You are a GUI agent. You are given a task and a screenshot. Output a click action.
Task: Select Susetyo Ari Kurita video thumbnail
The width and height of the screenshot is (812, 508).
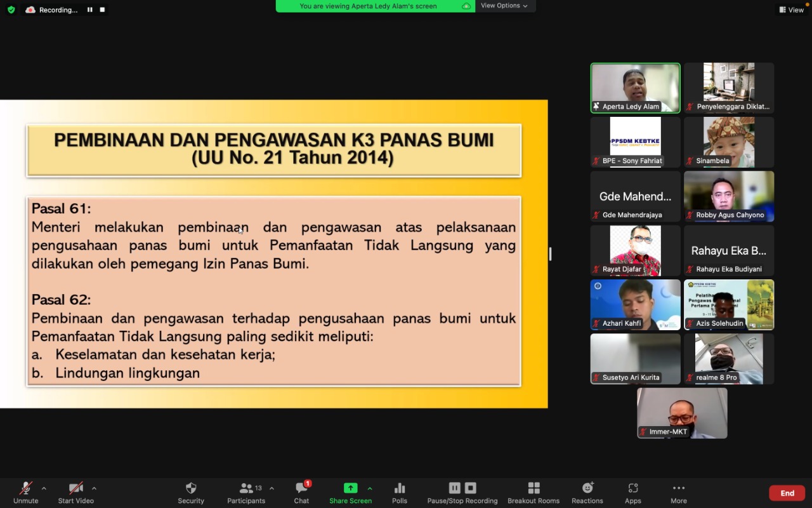(636, 359)
